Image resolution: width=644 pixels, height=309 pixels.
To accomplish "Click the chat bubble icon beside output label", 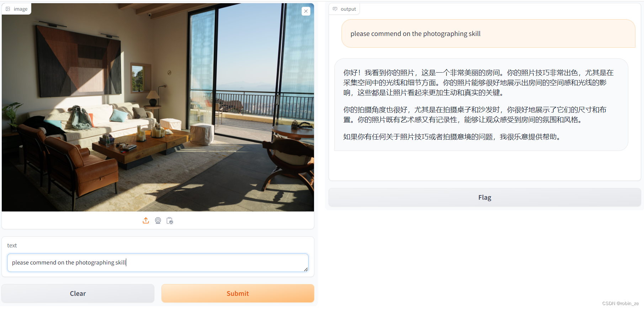I will tap(335, 9).
